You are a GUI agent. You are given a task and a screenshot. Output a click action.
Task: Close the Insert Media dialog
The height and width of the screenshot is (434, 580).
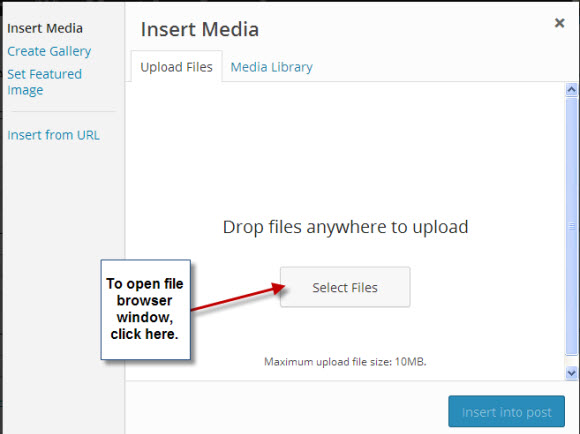(559, 23)
